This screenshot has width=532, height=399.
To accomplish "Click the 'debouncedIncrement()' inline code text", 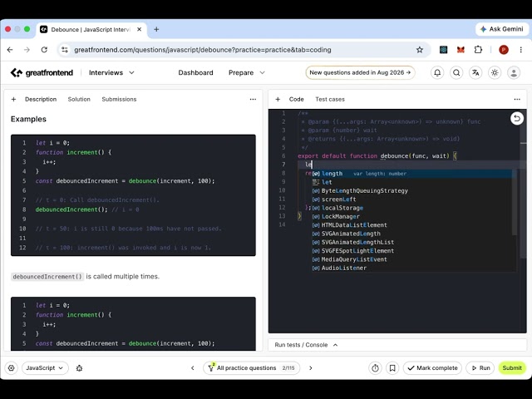I will (47, 277).
